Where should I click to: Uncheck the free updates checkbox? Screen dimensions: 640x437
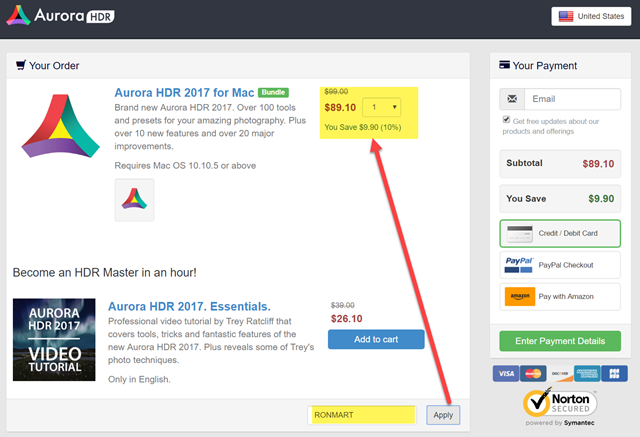(x=506, y=120)
